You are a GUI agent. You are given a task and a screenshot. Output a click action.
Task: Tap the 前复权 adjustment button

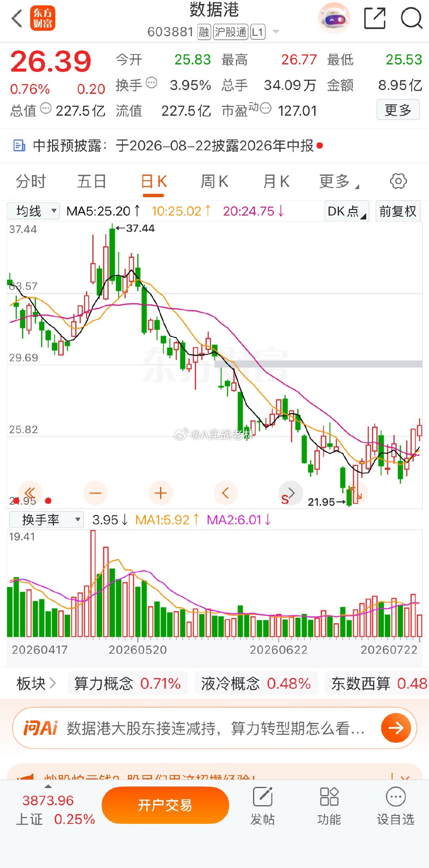pyautogui.click(x=398, y=211)
